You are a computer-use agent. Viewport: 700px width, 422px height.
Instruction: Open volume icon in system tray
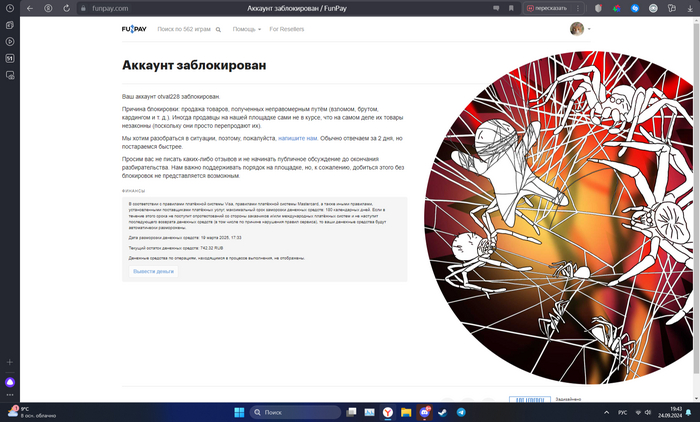pos(648,412)
